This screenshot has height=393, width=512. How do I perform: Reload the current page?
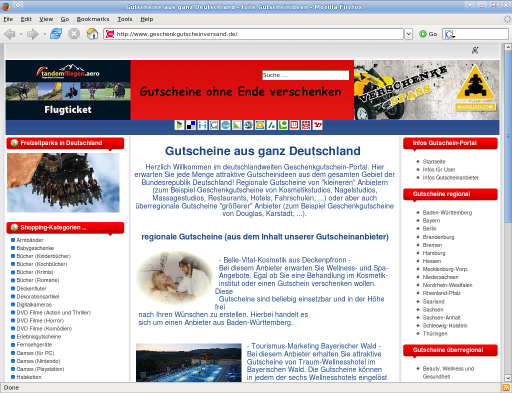pyautogui.click(x=56, y=34)
